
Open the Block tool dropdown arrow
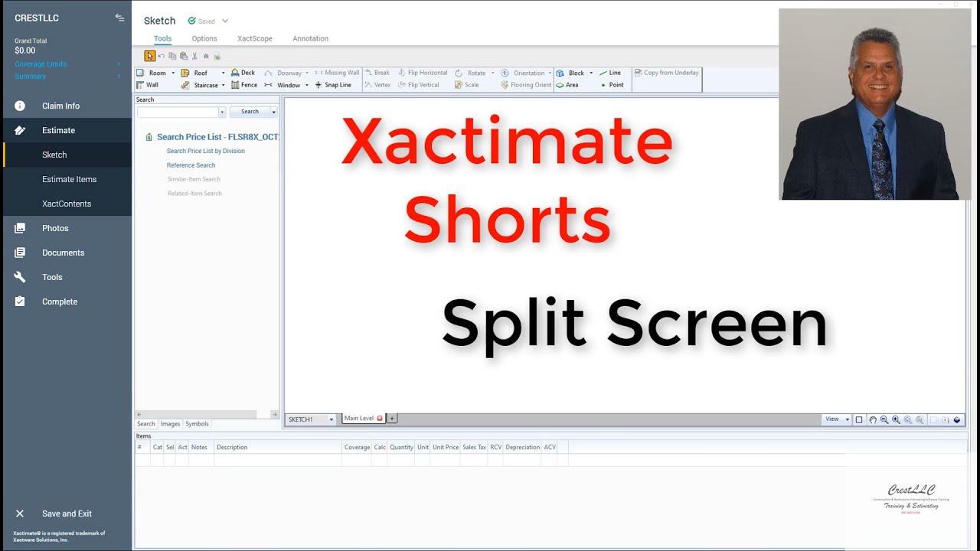click(x=590, y=73)
